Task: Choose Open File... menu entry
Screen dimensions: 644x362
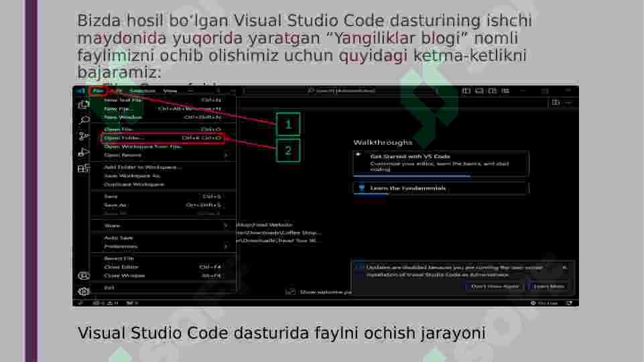Action: (x=163, y=129)
